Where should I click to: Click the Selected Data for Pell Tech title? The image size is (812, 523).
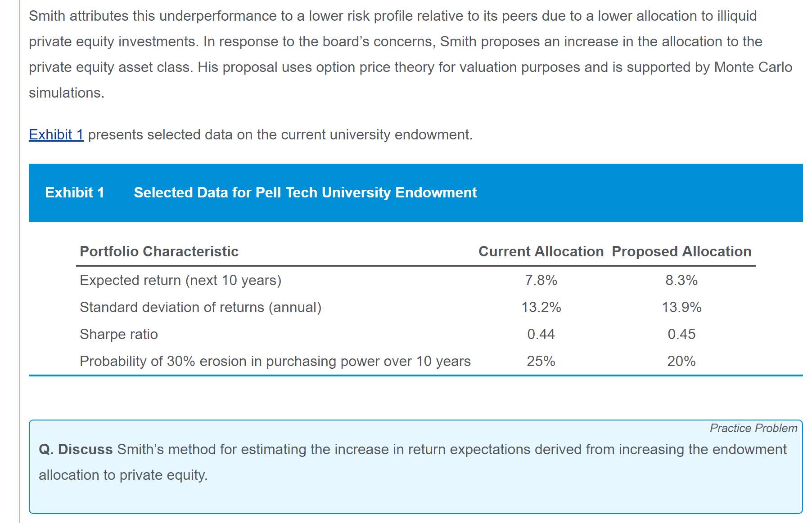tap(305, 192)
